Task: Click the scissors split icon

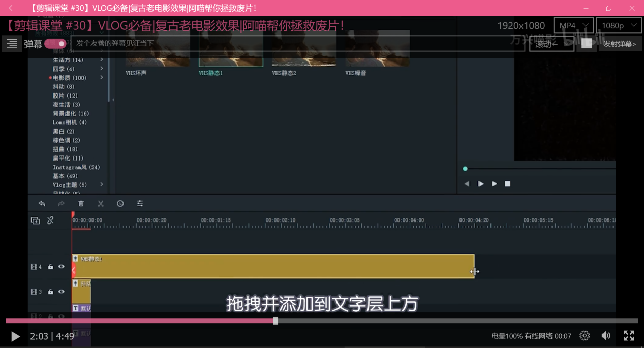Action: click(101, 204)
